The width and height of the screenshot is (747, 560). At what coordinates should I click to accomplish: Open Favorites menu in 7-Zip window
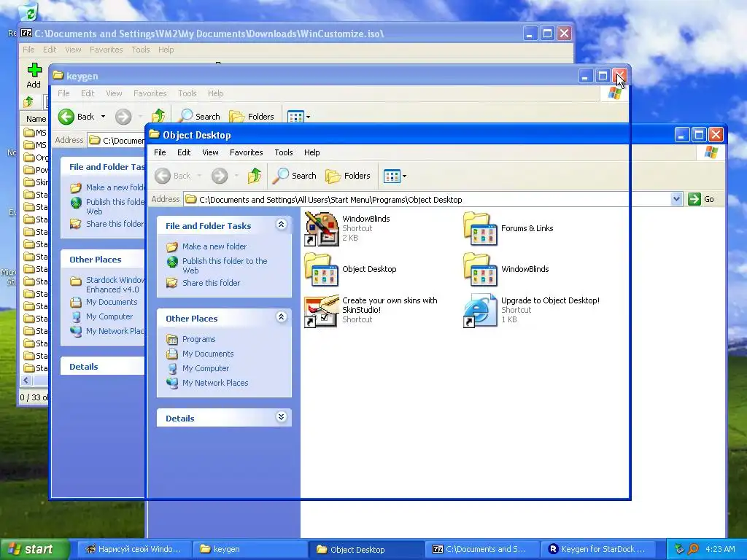click(x=107, y=50)
